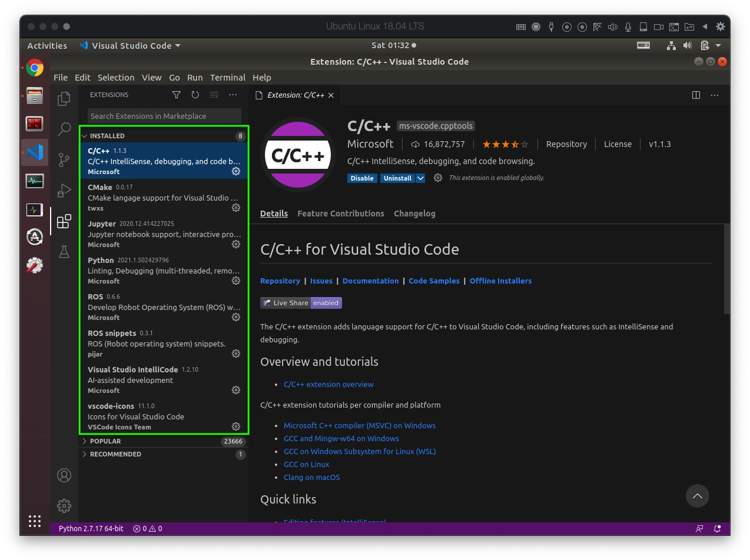The height and width of the screenshot is (560, 750).
Task: Open manage gear for Python extension
Action: [x=236, y=281]
